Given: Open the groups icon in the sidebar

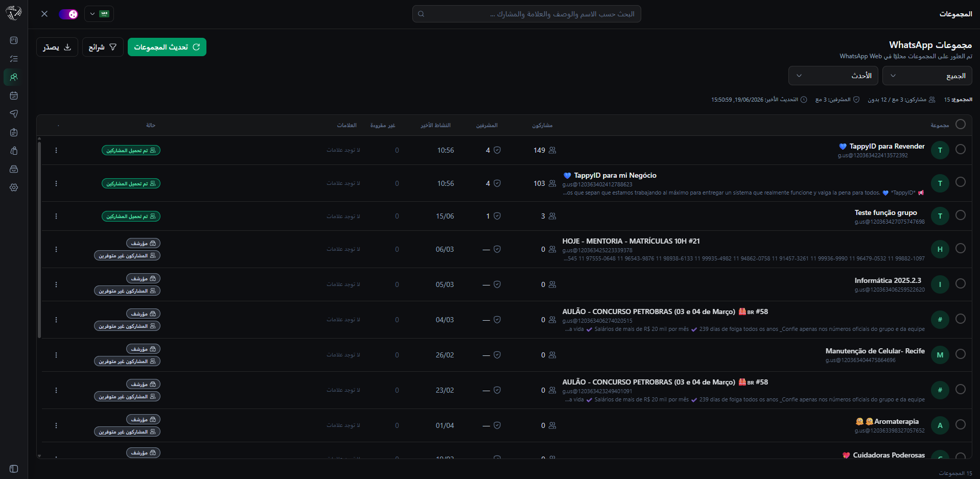Looking at the screenshot, I should [14, 77].
